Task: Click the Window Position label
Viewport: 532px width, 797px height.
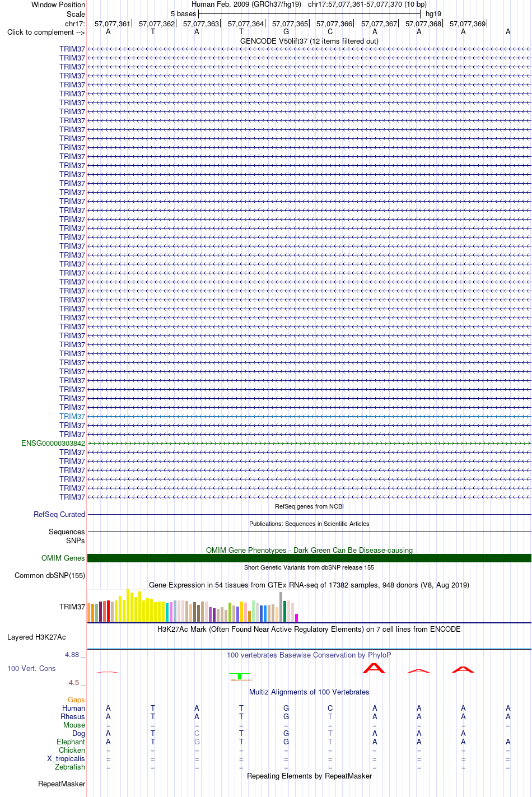Action: (58, 4)
